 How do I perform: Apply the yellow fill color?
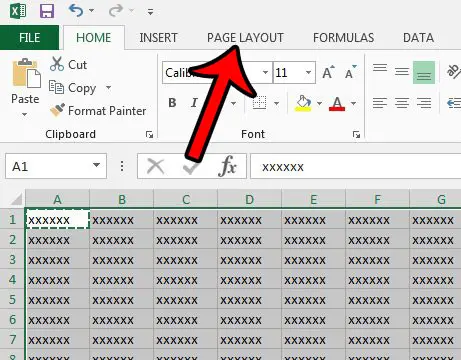tap(303, 103)
